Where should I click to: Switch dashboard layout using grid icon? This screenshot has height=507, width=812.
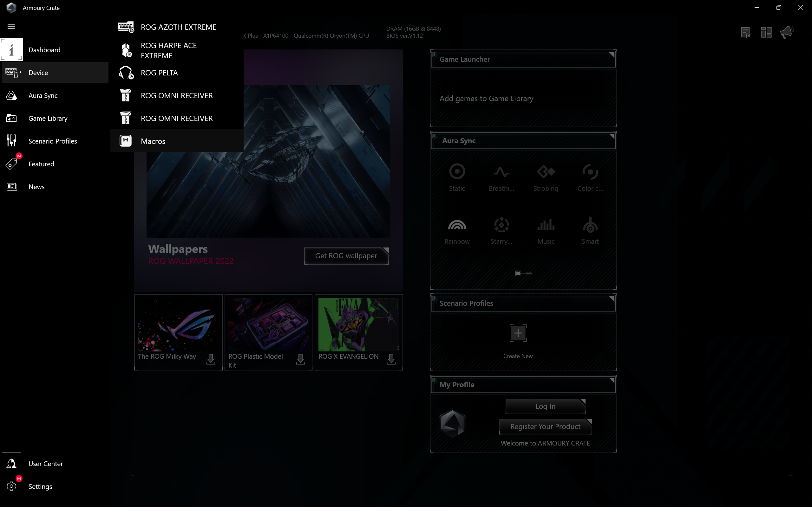[x=766, y=33]
